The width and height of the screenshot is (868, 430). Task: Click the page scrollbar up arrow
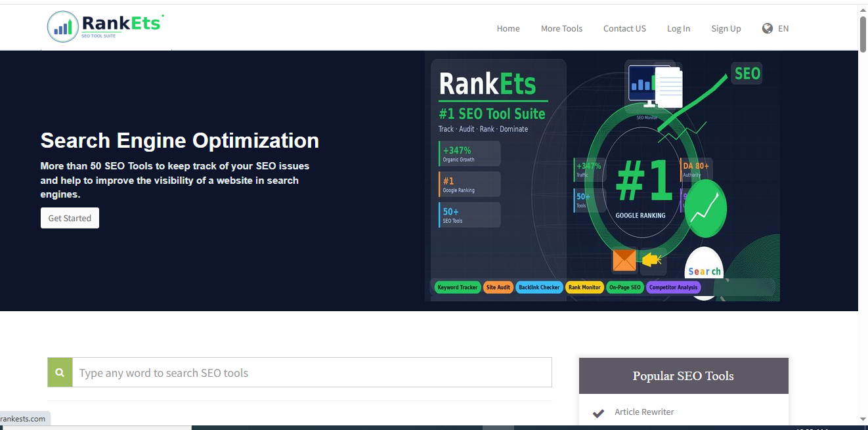point(863,10)
